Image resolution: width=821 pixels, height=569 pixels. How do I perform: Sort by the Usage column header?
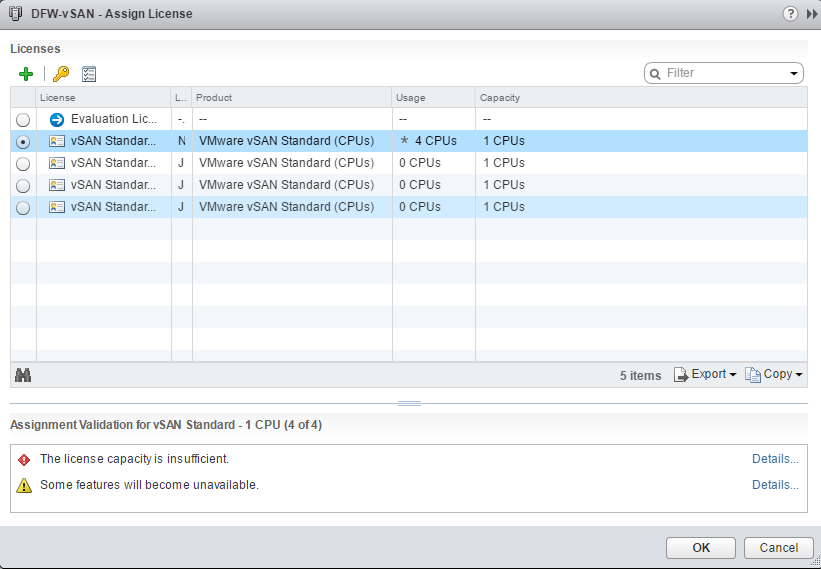[x=434, y=97]
